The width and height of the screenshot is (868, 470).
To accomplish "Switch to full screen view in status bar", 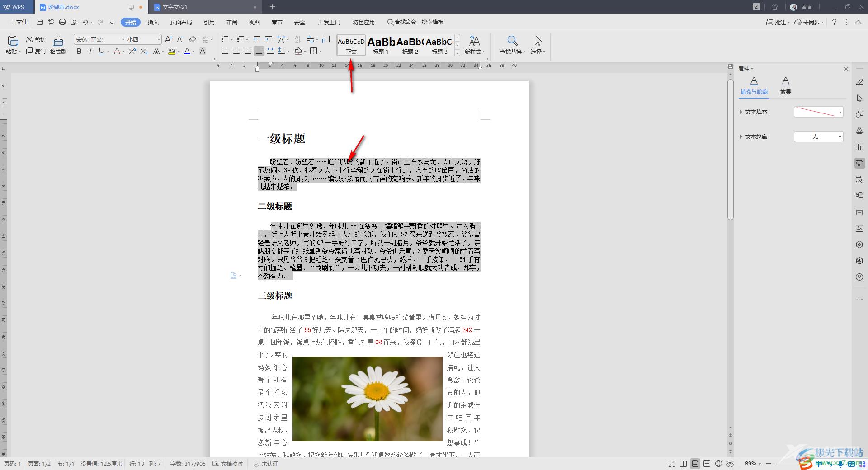I will pyautogui.click(x=672, y=464).
